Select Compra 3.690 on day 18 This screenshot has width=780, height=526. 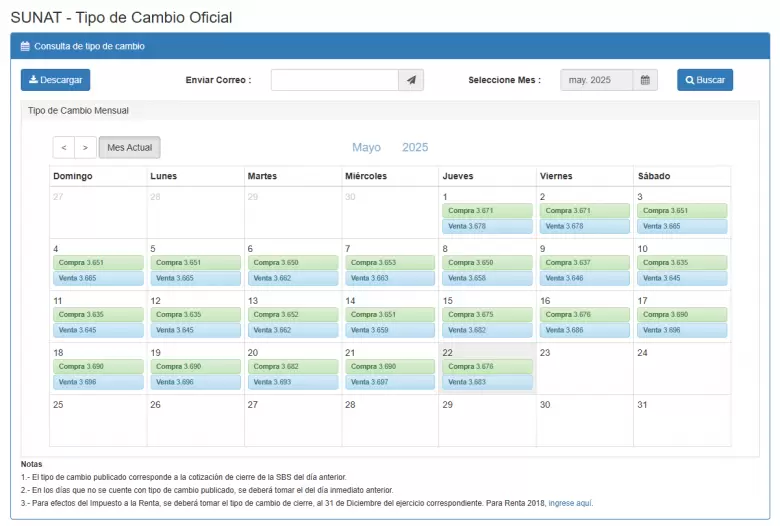(x=98, y=366)
